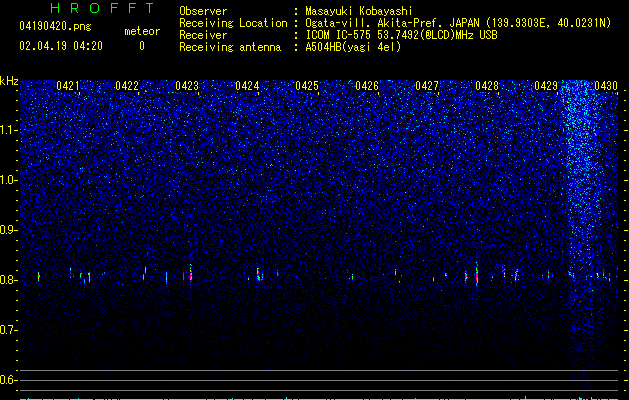Click the kHz axis unit label
The width and height of the screenshot is (629, 400).
point(9,81)
